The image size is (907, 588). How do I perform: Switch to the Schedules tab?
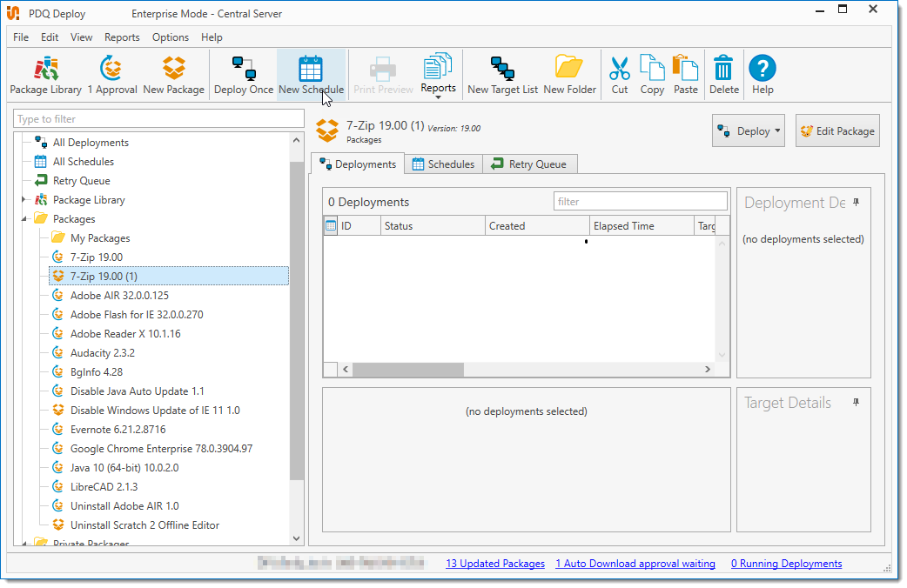(x=443, y=164)
